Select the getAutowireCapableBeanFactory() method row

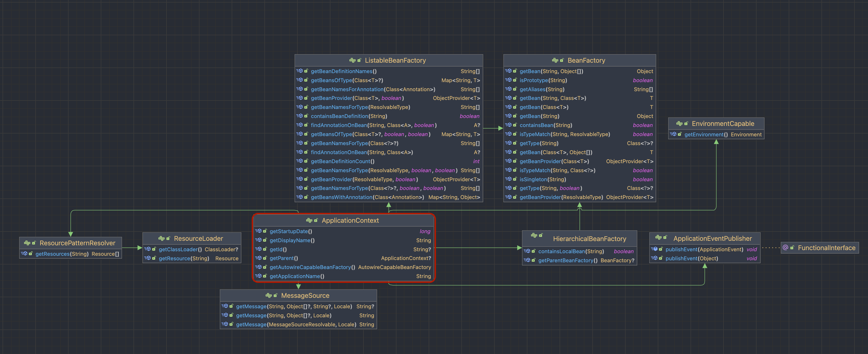pyautogui.click(x=312, y=267)
